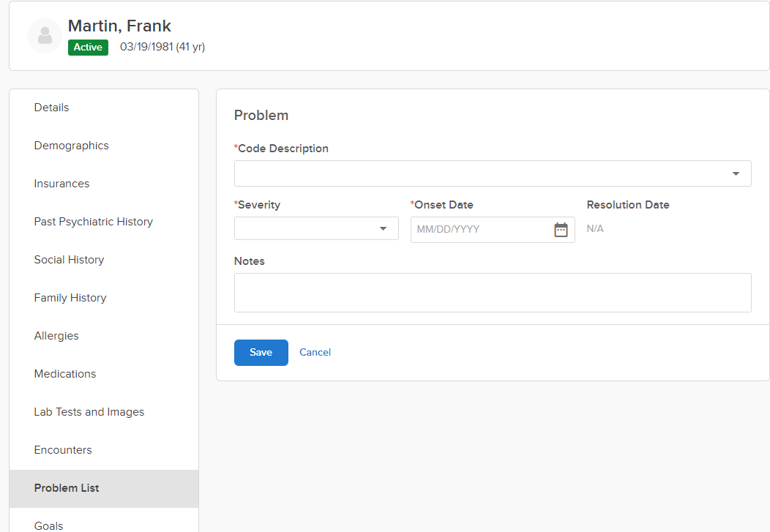770x532 pixels.
Task: Select Past Psychiatric History
Action: (x=93, y=222)
